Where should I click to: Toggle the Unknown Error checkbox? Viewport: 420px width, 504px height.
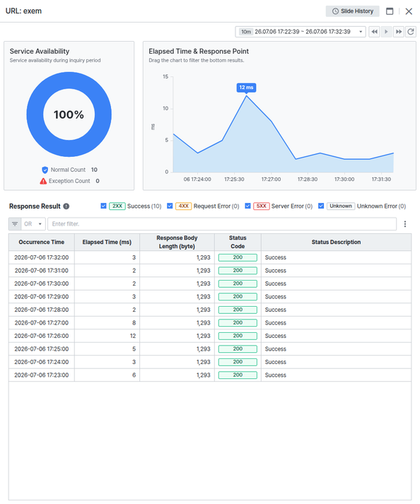coord(321,206)
